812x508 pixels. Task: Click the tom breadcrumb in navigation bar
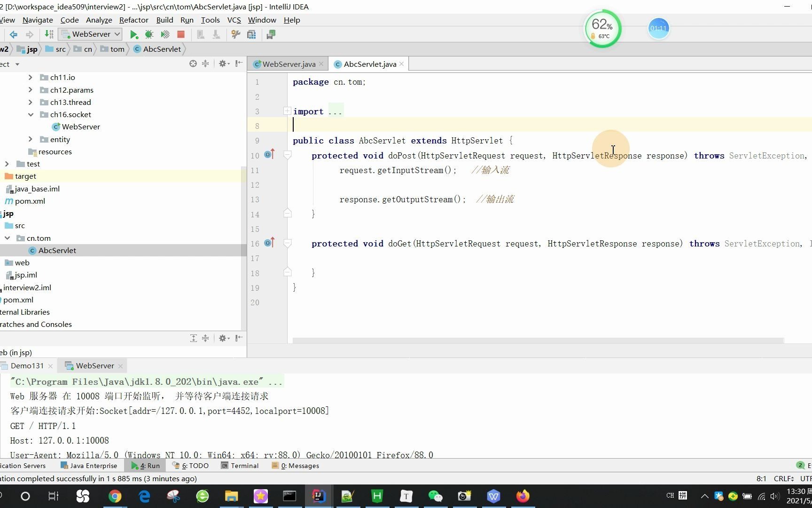pos(113,49)
